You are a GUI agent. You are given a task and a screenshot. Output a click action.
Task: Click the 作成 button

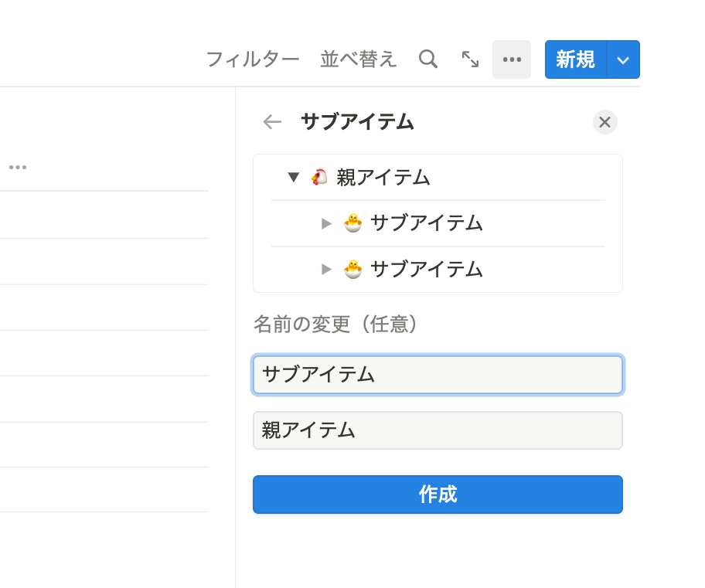(438, 495)
